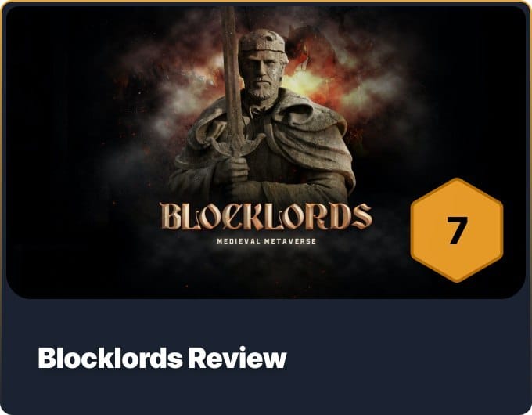
Task: Open the Blocklords Review title link
Action: (x=162, y=358)
